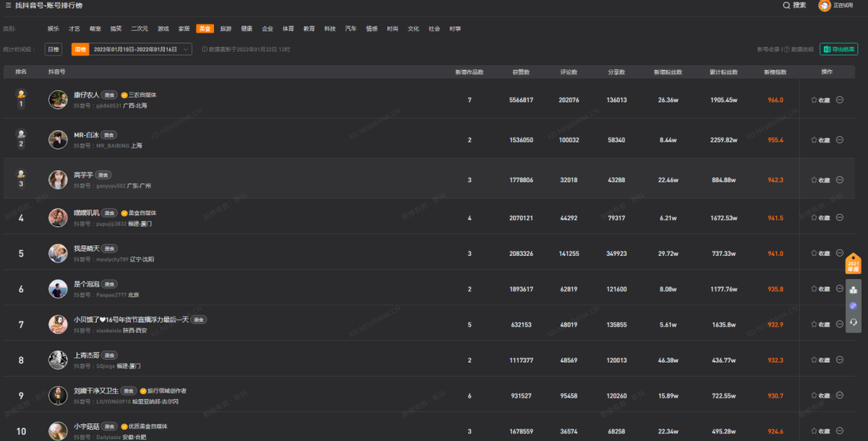
Task: Favorite 康仔农人 with star 收藏
Action: [820, 100]
